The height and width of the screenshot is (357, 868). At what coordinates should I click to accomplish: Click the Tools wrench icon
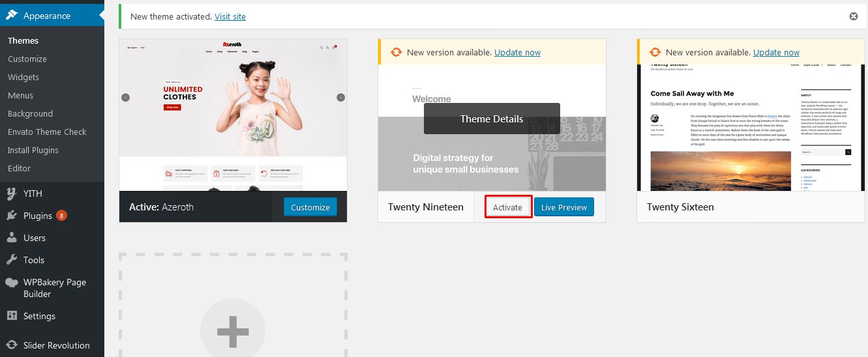click(x=12, y=260)
